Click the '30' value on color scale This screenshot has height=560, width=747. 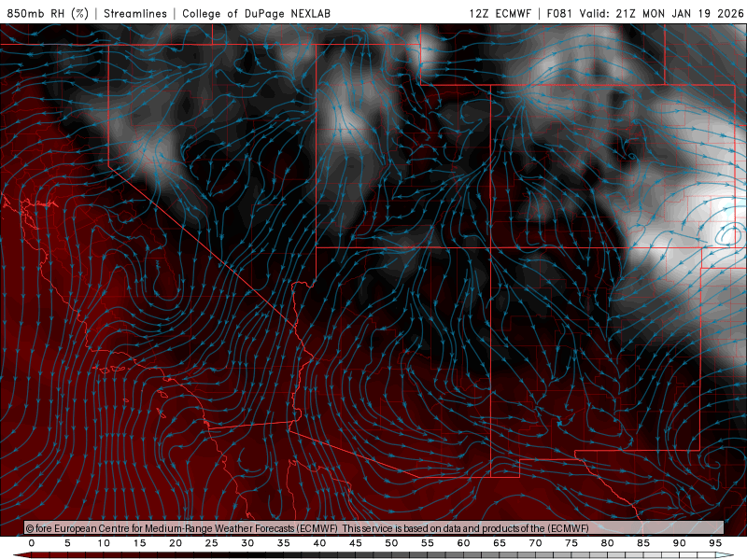tap(247, 543)
